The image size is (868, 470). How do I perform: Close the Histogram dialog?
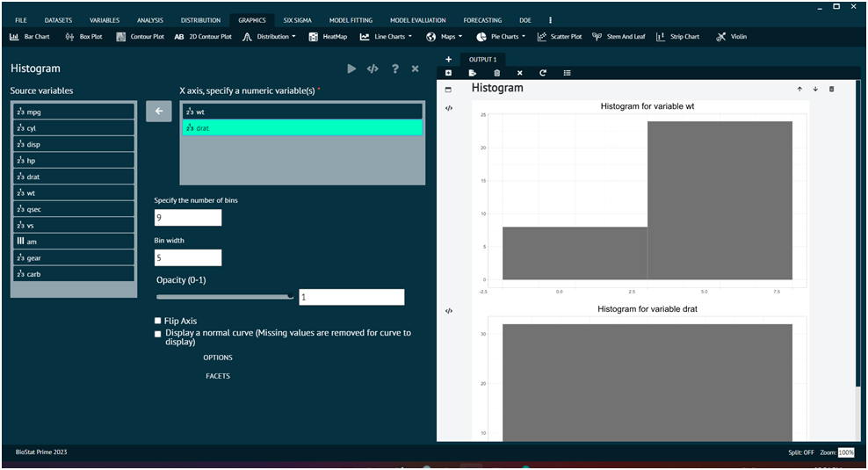(x=416, y=69)
